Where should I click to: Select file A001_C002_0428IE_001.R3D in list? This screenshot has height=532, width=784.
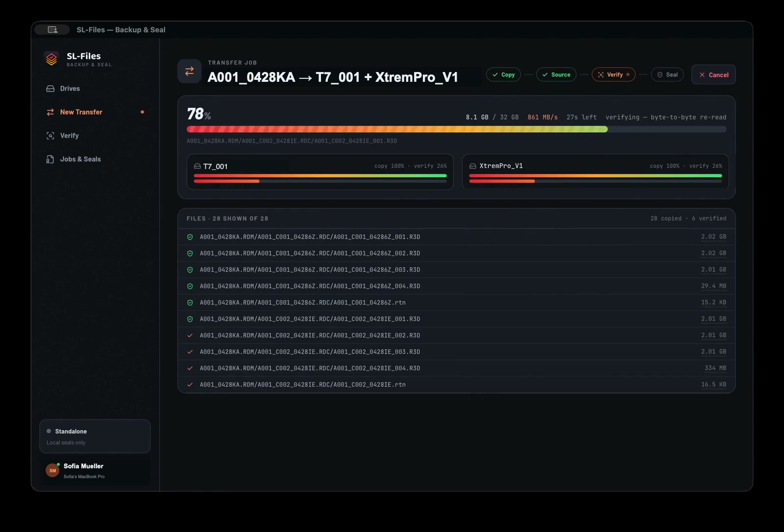tap(456, 319)
